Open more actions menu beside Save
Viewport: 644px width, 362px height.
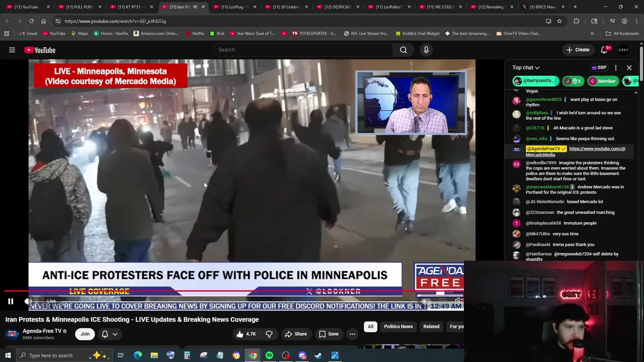(x=352, y=334)
